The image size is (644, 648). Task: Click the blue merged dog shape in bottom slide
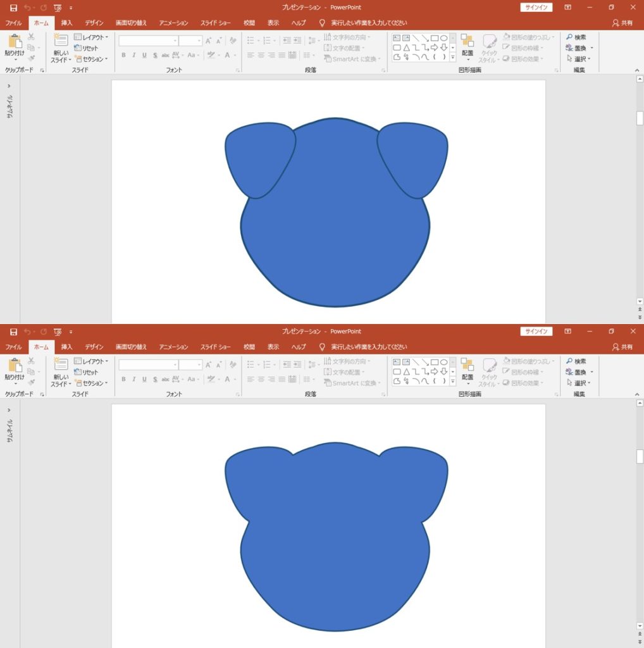tap(335, 557)
